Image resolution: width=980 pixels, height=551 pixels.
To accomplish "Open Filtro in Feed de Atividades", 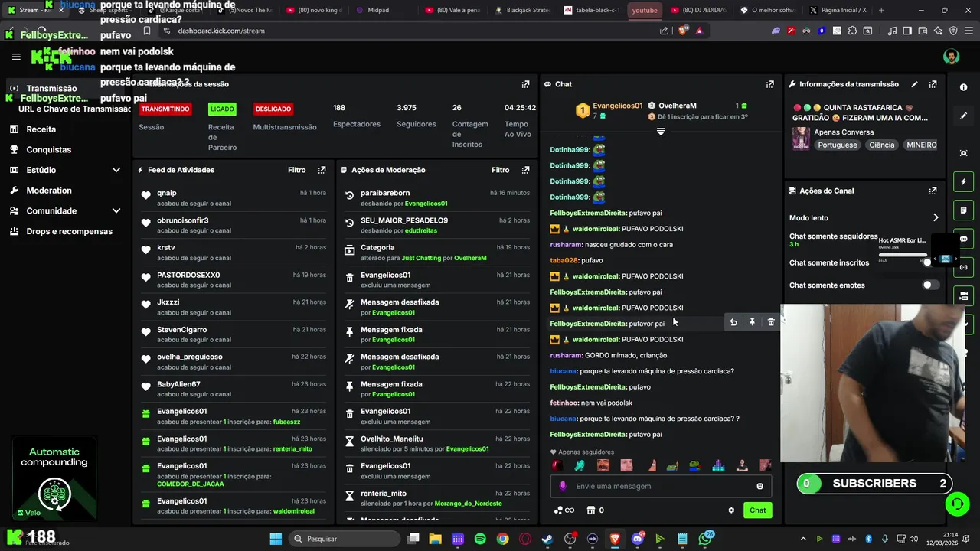I will pos(296,170).
